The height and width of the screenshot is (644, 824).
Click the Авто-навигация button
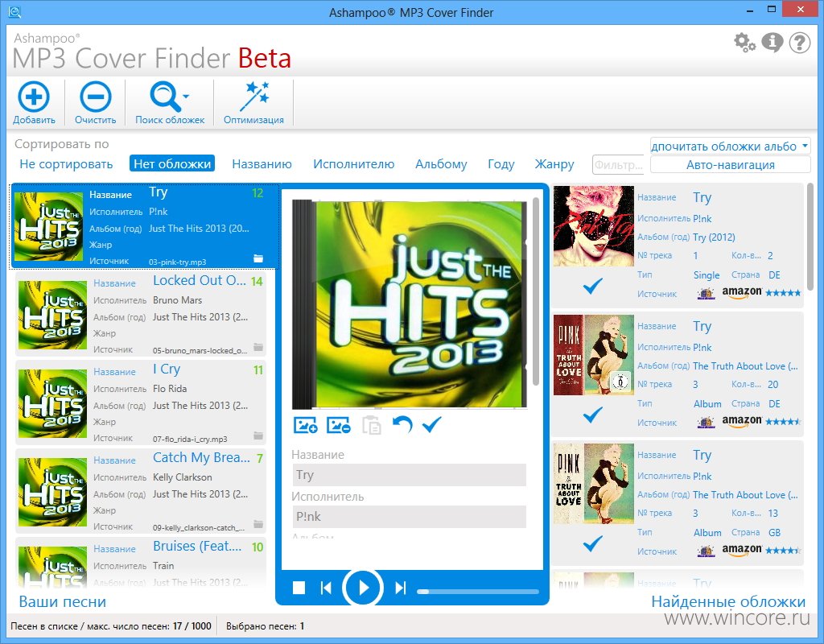click(730, 164)
